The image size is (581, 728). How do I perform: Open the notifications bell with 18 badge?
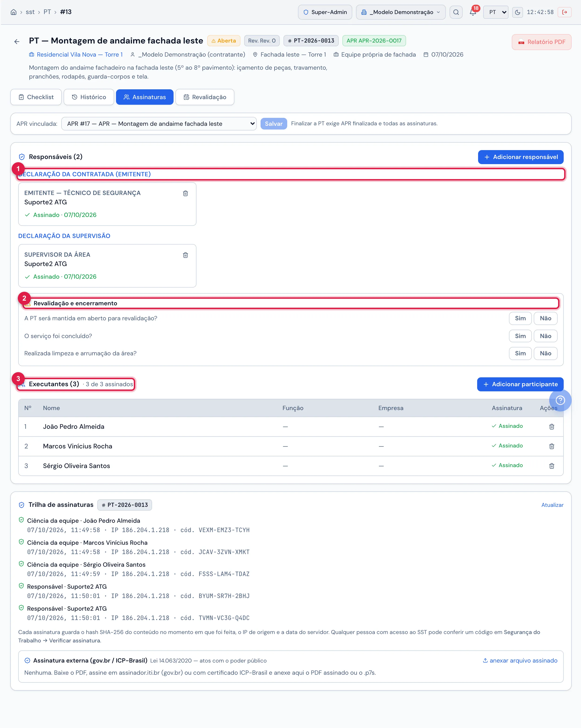pos(473,12)
